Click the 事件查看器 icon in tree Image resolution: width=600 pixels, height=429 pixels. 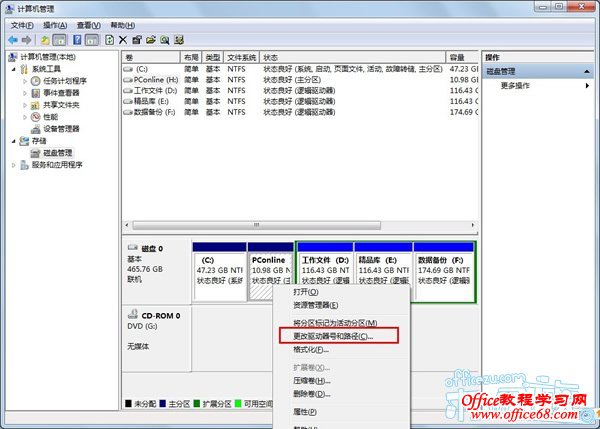[35, 93]
